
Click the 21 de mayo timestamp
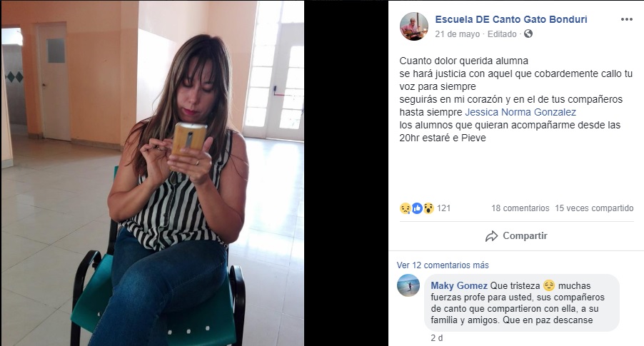(457, 34)
